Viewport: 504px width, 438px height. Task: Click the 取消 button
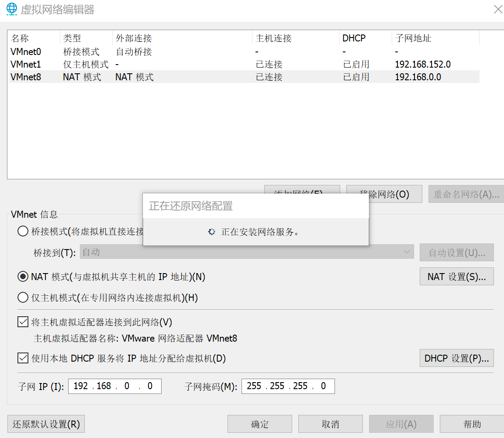tap(331, 424)
